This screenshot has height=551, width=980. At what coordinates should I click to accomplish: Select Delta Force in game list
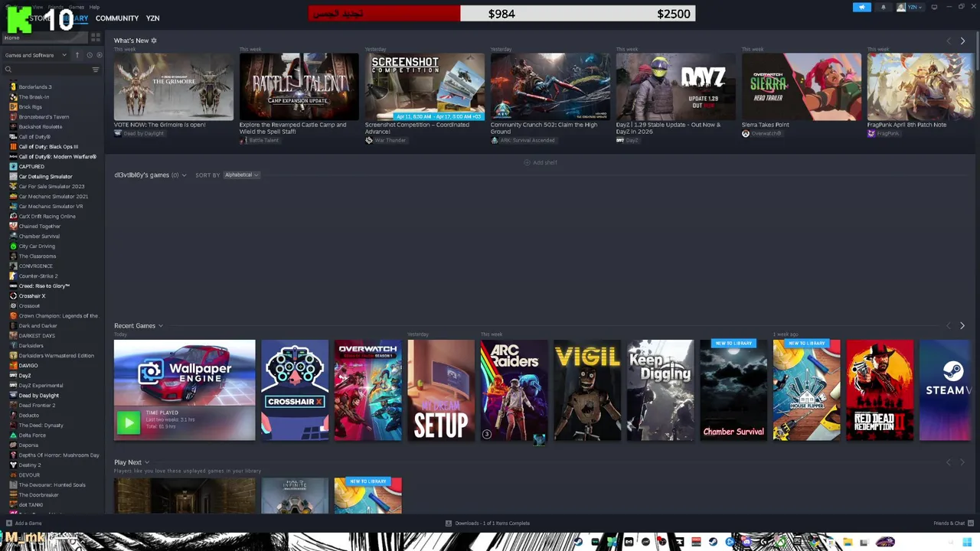pyautogui.click(x=32, y=435)
